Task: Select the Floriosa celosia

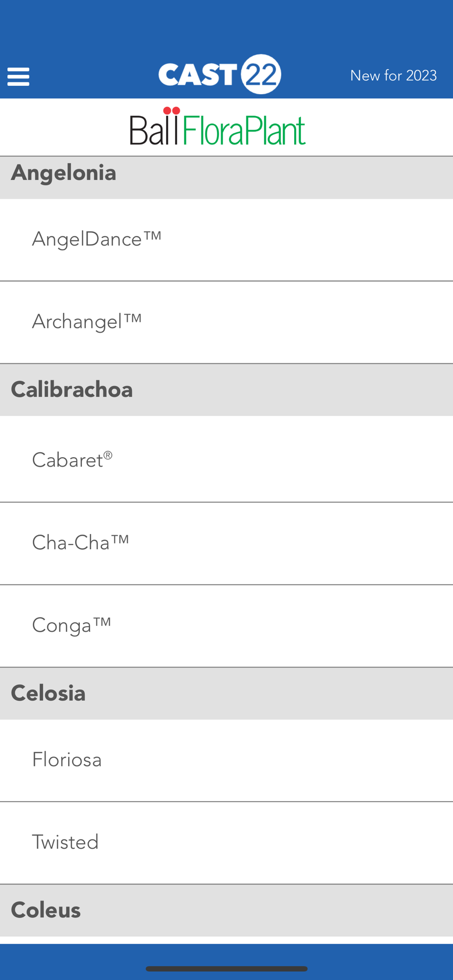Action: [x=226, y=760]
